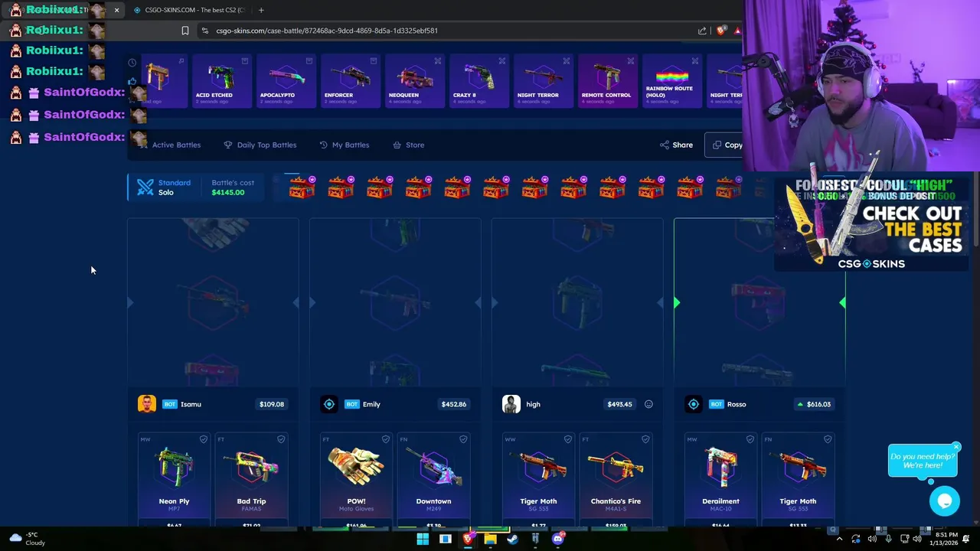Click the player 'high' avatar

[511, 404]
